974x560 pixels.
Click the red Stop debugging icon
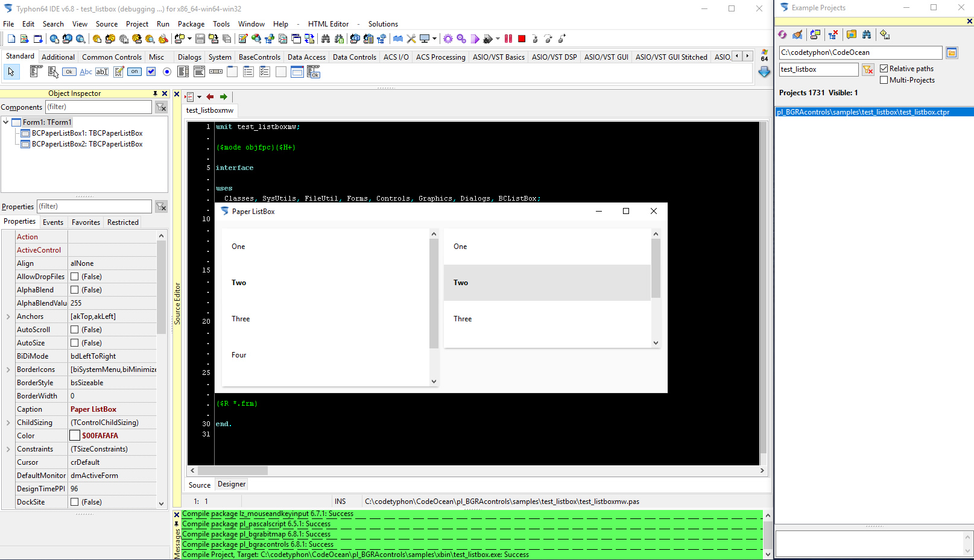pos(522,39)
